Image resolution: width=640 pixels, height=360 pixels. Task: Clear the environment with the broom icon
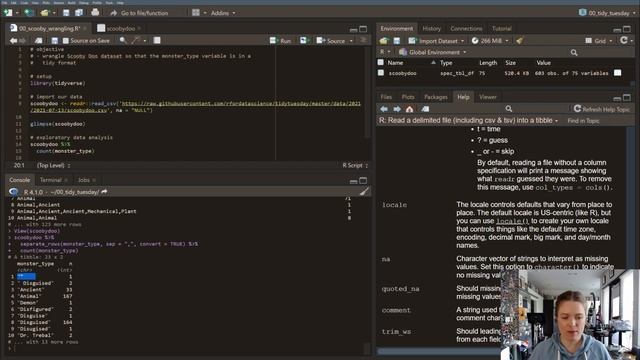(x=519, y=41)
